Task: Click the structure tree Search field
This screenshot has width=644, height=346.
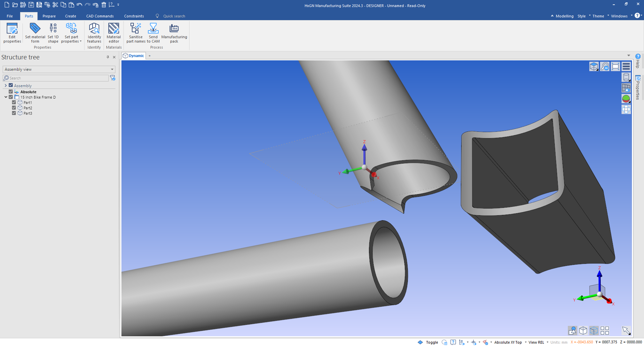Action: 56,78
